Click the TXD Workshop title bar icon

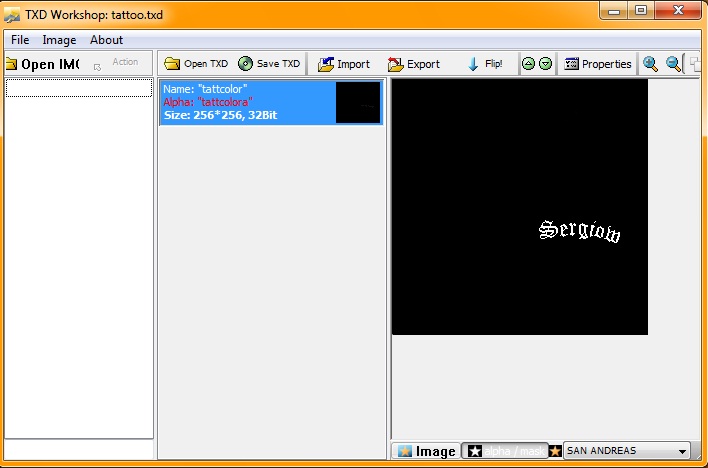[x=12, y=15]
